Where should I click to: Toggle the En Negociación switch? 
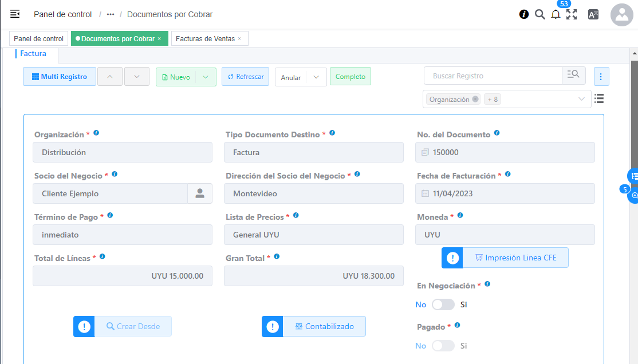pyautogui.click(x=443, y=304)
